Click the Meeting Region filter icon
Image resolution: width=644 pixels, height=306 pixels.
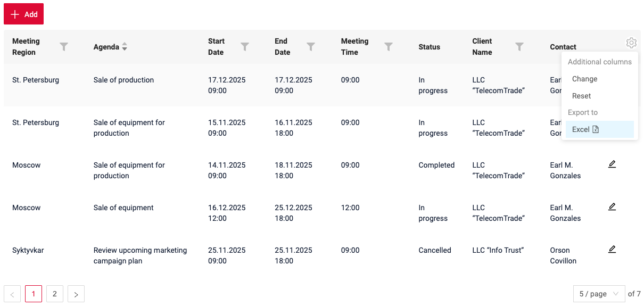coord(64,47)
